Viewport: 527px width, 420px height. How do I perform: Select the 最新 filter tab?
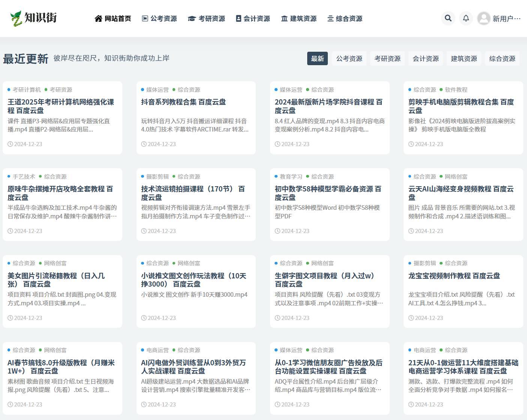317,58
